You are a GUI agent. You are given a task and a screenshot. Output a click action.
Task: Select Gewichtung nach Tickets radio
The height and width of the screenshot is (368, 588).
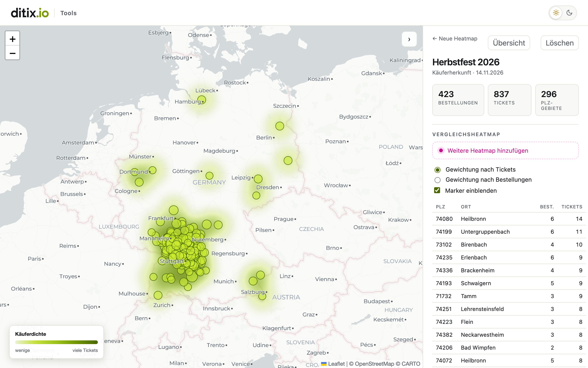click(x=437, y=170)
